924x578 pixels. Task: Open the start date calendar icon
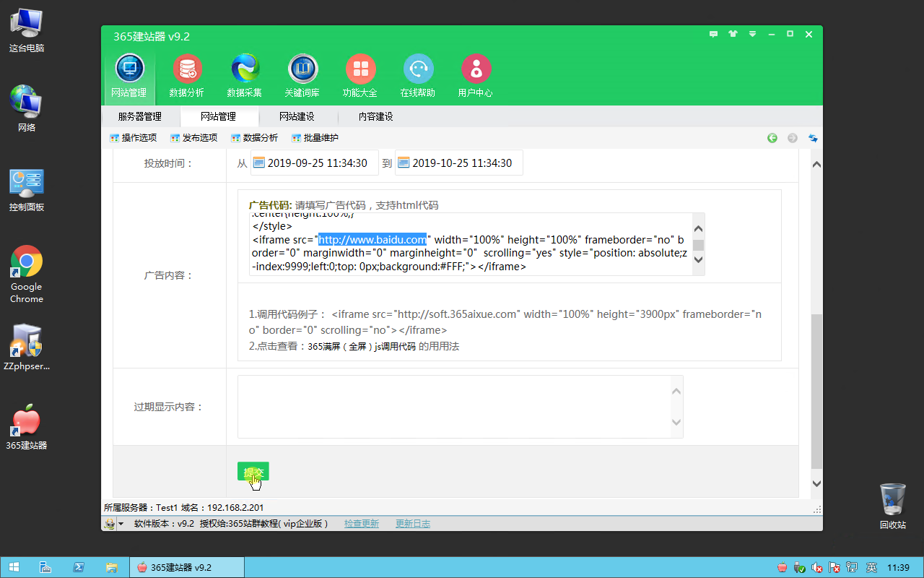[x=258, y=163]
